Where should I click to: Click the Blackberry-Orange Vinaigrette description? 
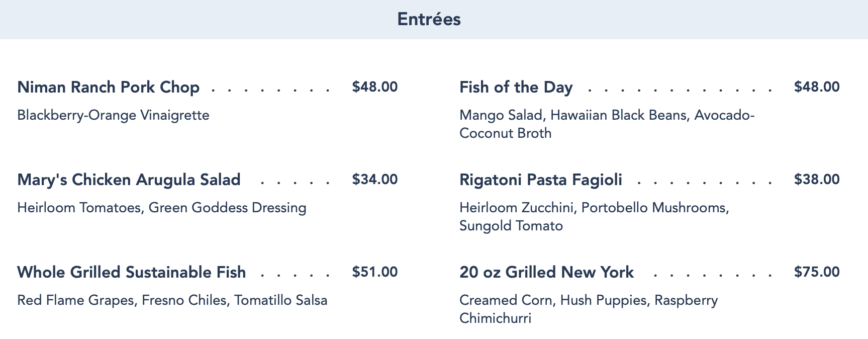(x=113, y=115)
